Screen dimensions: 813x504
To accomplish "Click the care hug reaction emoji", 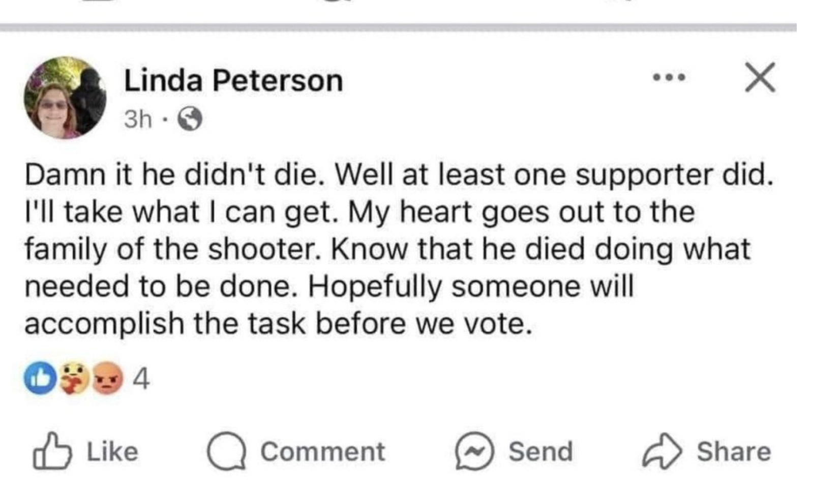I will [74, 379].
